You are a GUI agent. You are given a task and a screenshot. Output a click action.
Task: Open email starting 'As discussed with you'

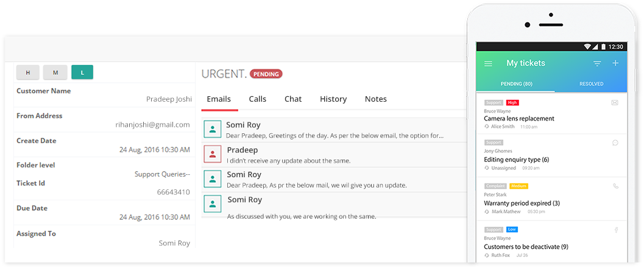[x=333, y=206]
